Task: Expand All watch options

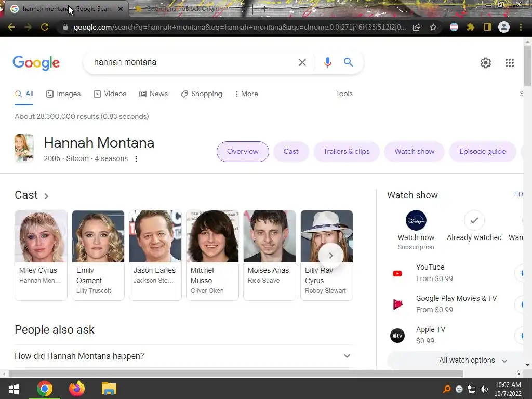Action: click(x=473, y=360)
